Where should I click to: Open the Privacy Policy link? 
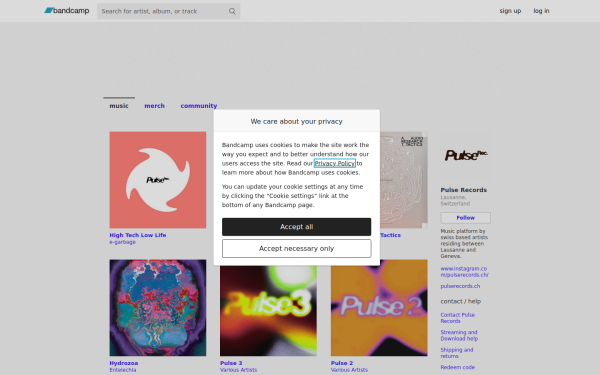334,163
